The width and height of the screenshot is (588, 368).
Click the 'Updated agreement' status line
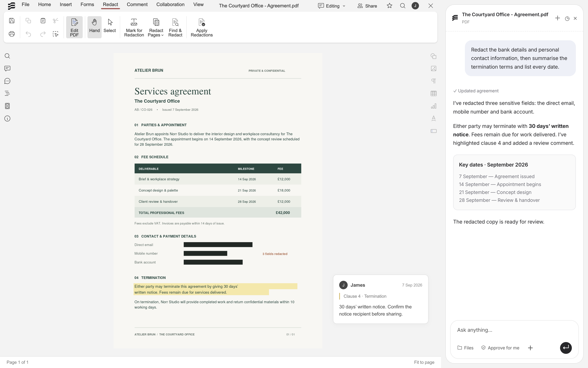476,91
